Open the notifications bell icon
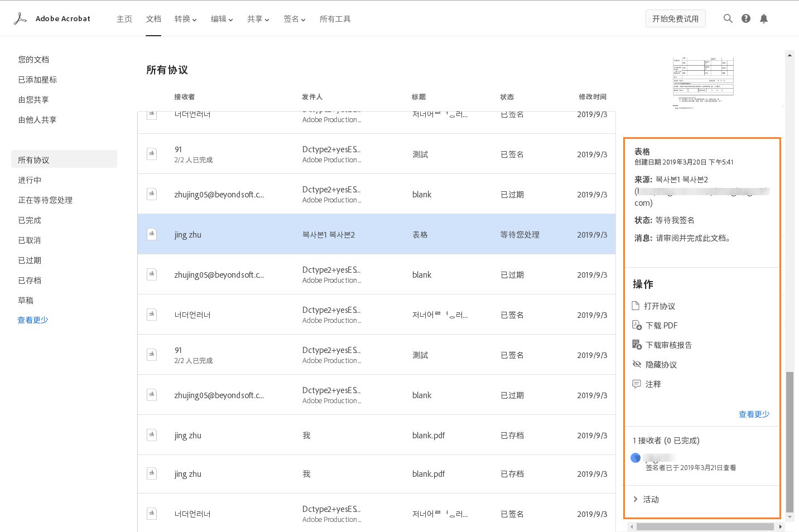This screenshot has height=532, width=799. click(x=764, y=18)
